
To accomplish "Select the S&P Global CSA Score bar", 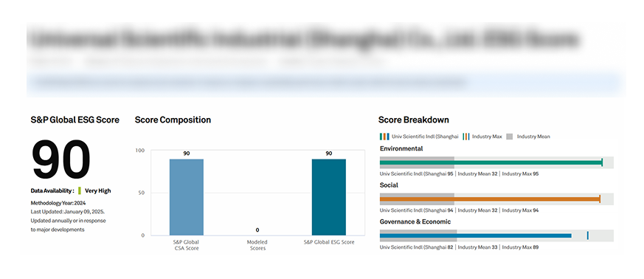I will click(187, 197).
